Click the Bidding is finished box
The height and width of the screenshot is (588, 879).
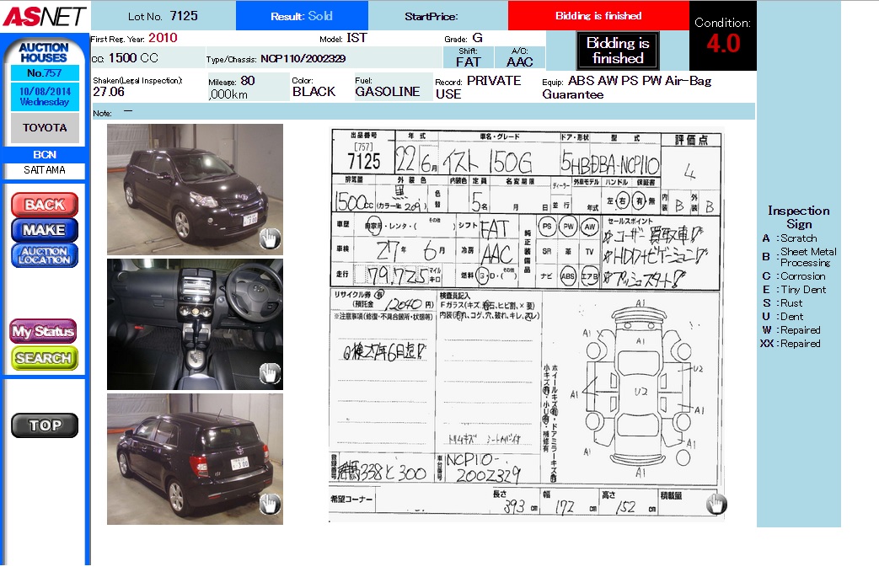[x=618, y=51]
